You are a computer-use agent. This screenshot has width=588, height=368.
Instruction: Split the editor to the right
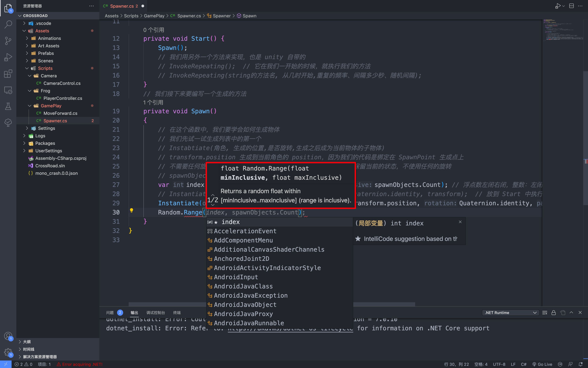tap(571, 6)
